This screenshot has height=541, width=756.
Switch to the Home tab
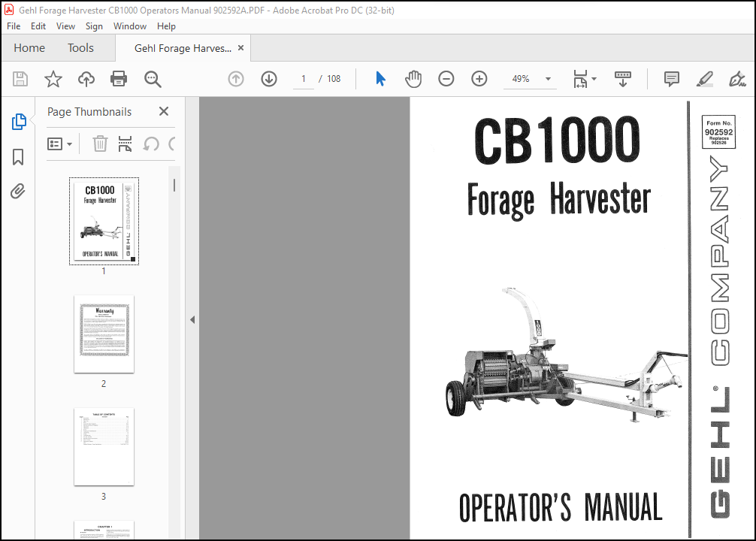tap(29, 48)
